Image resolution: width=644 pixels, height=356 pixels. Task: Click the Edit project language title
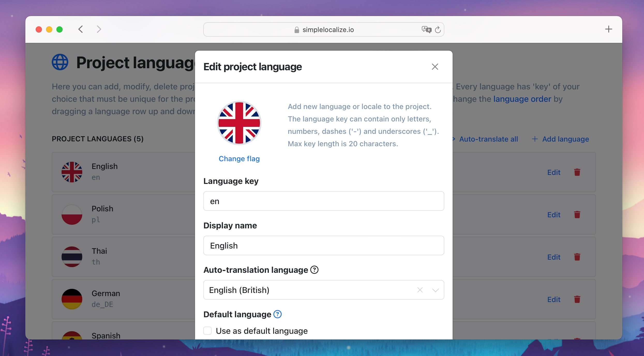(x=252, y=67)
